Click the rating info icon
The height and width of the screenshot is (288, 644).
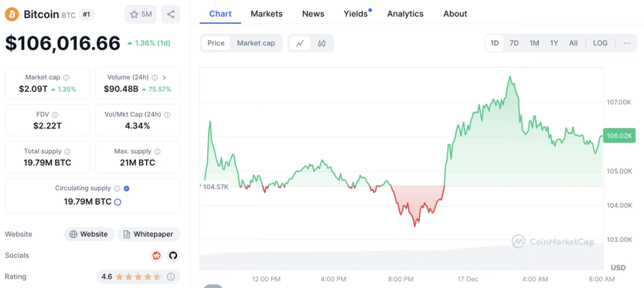(x=171, y=277)
